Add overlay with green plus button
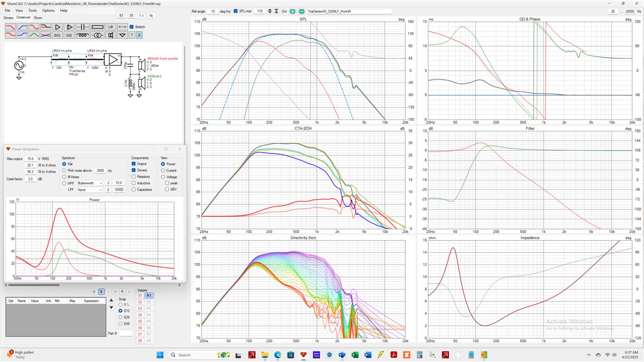Screen dimensions: 644x362 click(x=292, y=11)
